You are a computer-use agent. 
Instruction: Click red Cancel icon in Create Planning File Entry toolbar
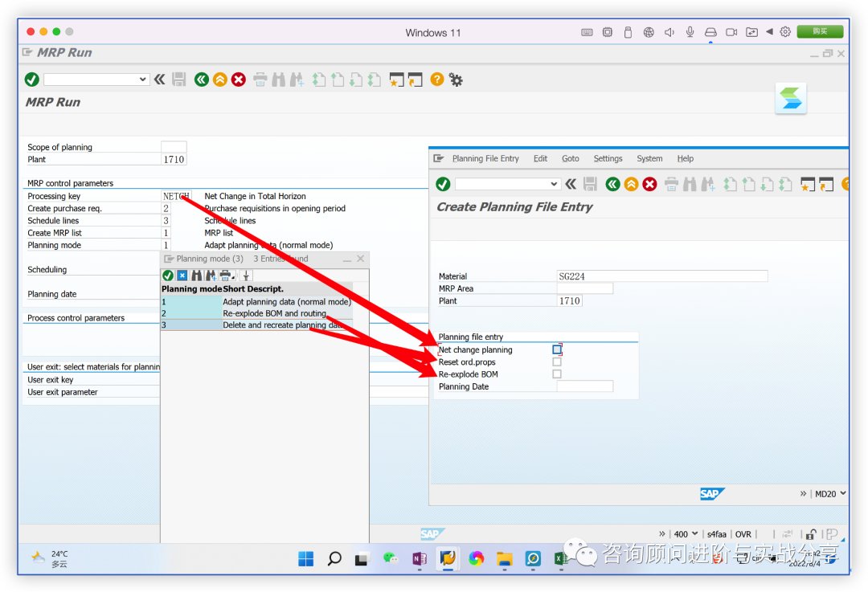coord(650,184)
